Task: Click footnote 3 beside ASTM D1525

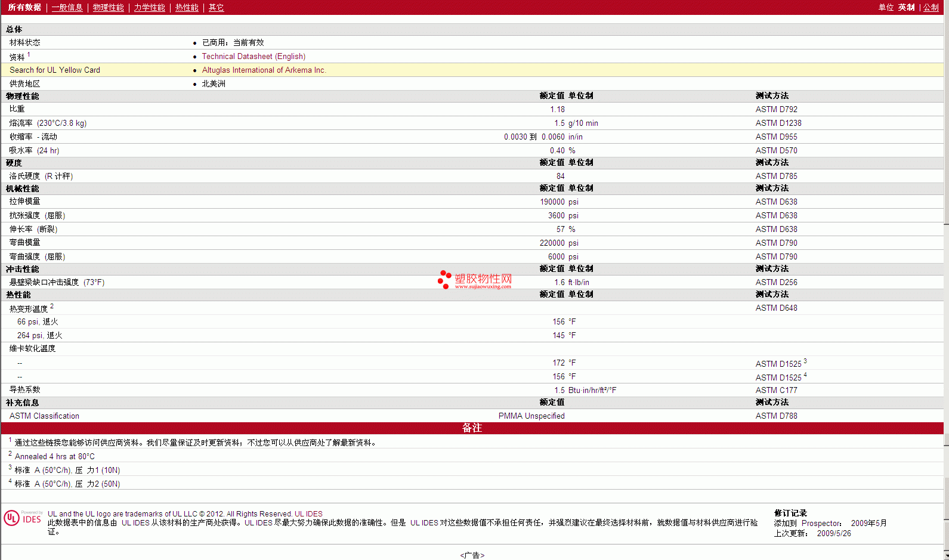Action: (x=805, y=361)
